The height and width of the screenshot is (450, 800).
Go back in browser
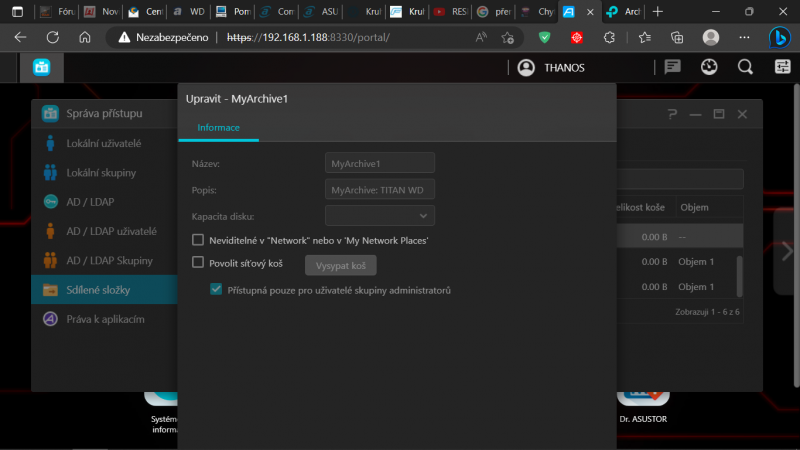coord(20,37)
